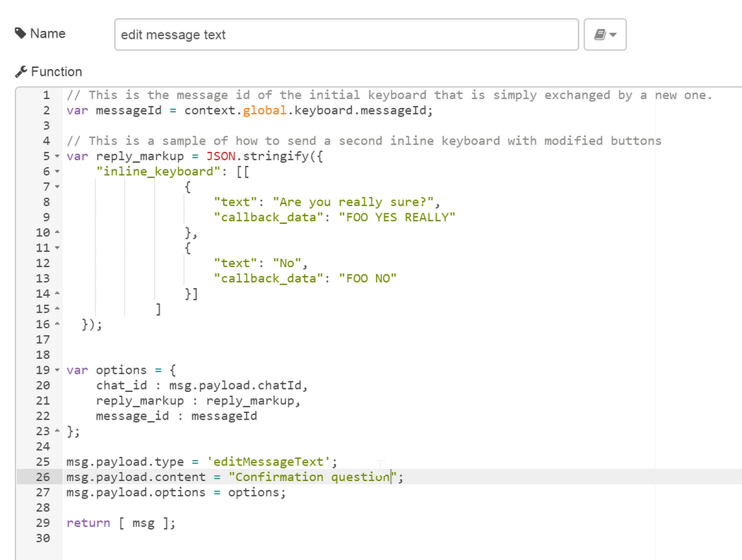
Task: Place cursor on the return statement line
Action: pyautogui.click(x=120, y=523)
